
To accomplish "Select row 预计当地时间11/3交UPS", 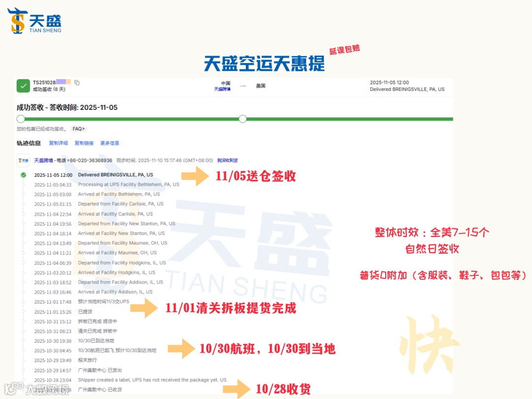I will (x=81, y=301).
